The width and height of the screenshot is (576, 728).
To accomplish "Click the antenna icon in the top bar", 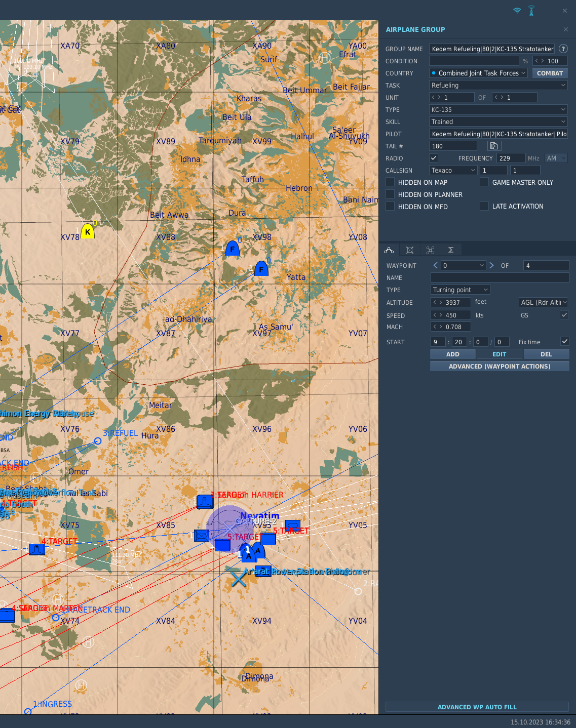I will [x=531, y=10].
